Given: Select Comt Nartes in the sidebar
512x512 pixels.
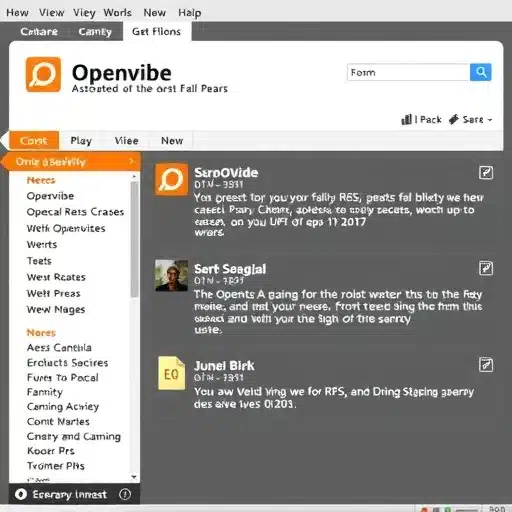Looking at the screenshot, I should 58,421.
